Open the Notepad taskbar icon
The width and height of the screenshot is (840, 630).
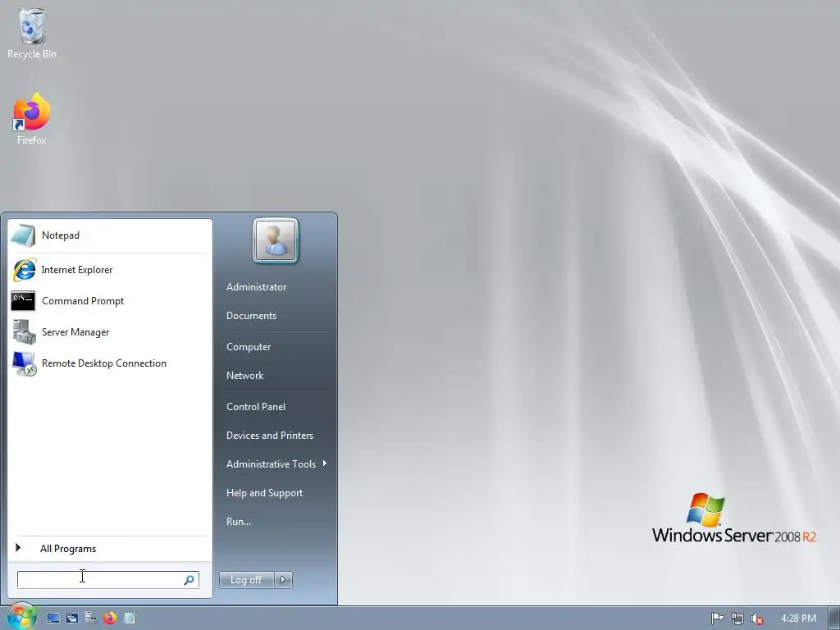pyautogui.click(x=129, y=619)
